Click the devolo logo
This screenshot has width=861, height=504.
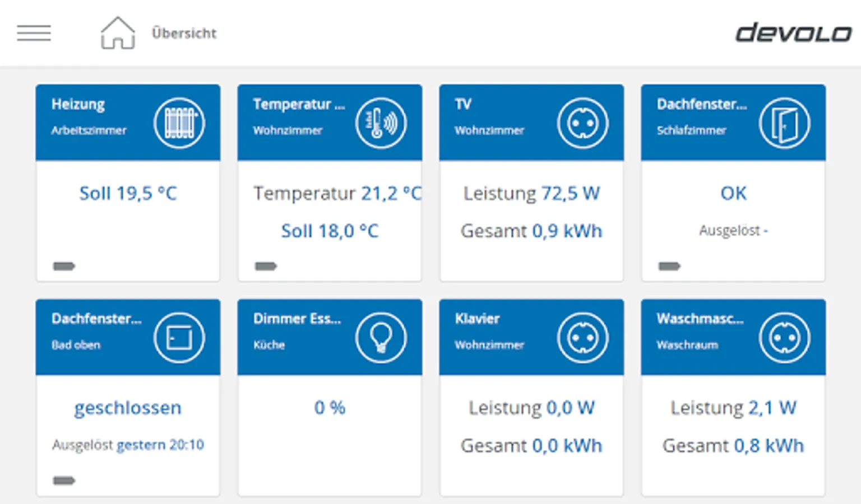[x=793, y=32]
